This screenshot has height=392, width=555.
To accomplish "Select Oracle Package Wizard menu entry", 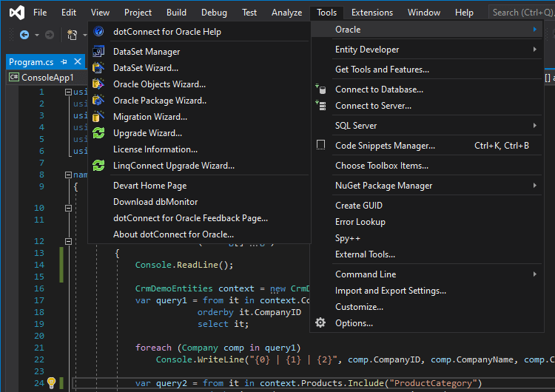I will click(x=160, y=101).
